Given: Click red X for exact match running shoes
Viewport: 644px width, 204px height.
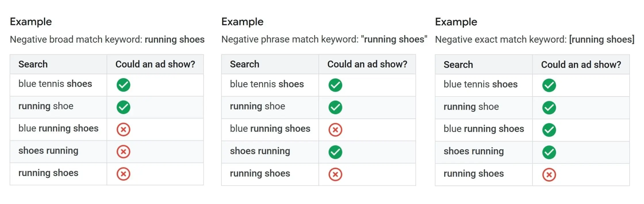Looking at the screenshot, I should click(x=549, y=175).
